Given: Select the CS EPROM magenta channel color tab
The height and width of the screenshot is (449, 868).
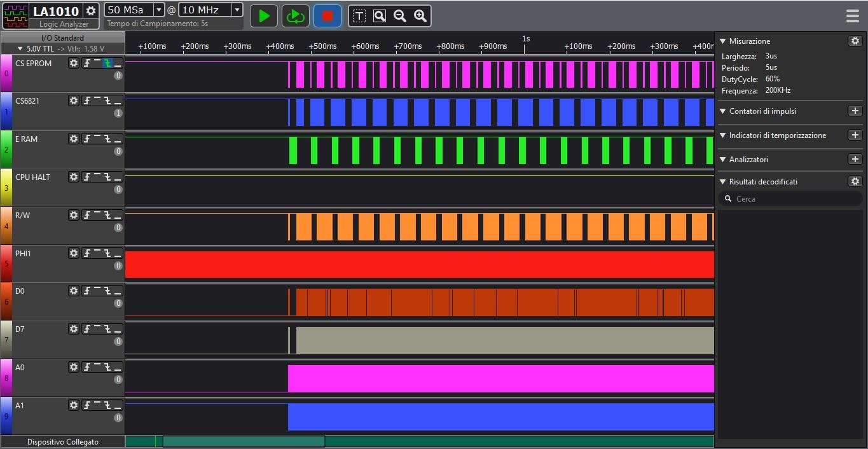Looking at the screenshot, I should (6, 73).
